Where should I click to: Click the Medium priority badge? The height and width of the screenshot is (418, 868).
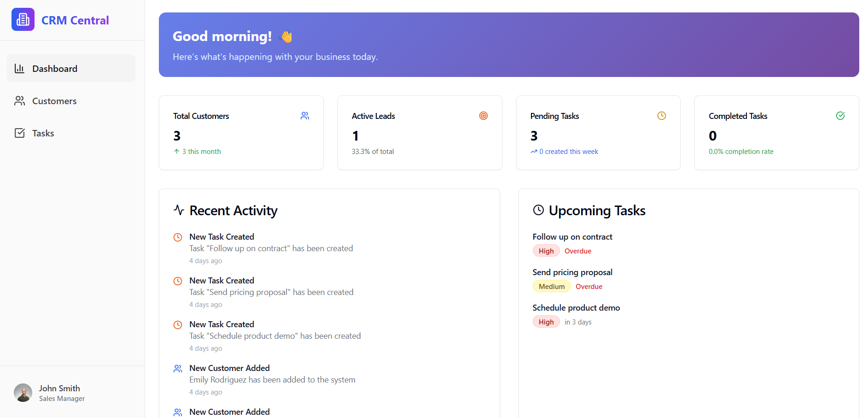[x=551, y=286]
